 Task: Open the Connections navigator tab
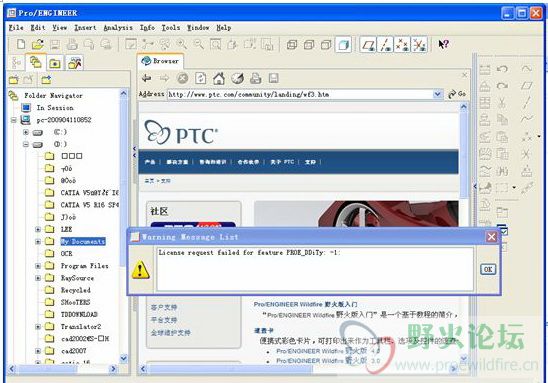74,63
